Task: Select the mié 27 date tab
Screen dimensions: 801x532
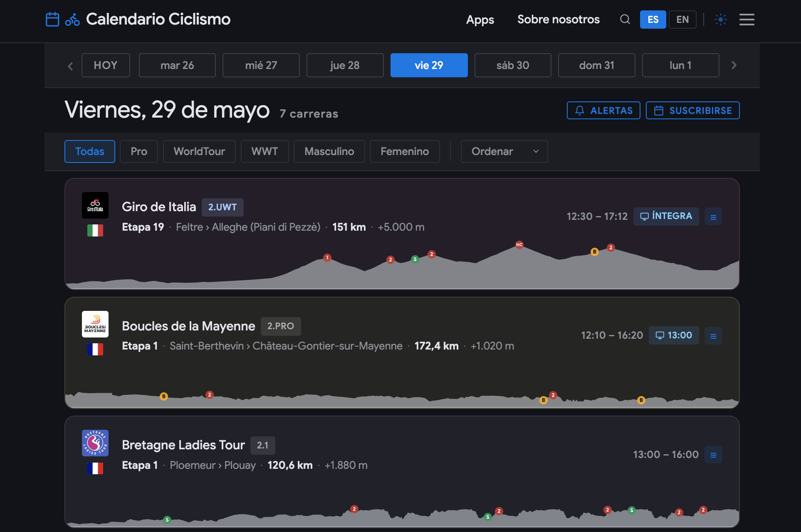Action: (261, 65)
